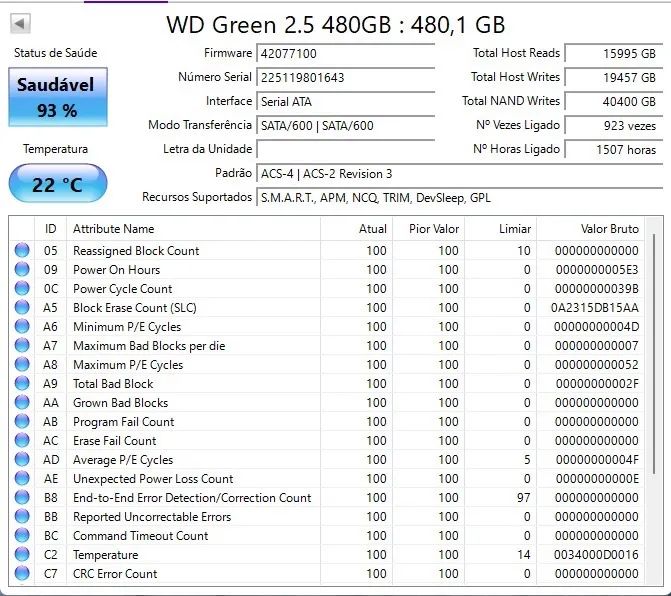
Task: Click the Padrão field ACS-4 | ACS-2 Revision 3
Action: (460, 174)
